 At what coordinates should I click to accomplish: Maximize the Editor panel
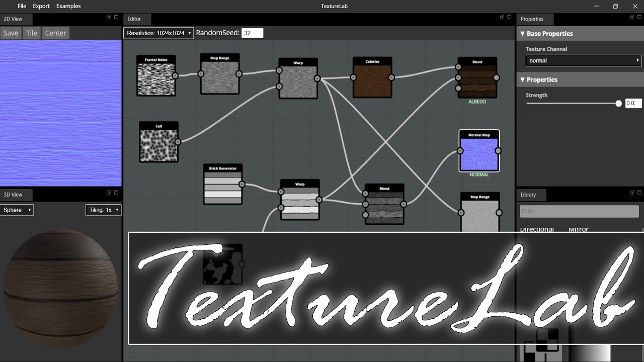(510, 17)
